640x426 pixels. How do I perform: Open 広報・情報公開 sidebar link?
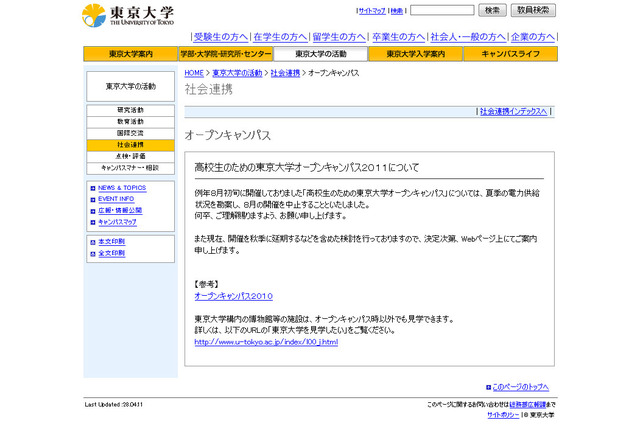(120, 211)
